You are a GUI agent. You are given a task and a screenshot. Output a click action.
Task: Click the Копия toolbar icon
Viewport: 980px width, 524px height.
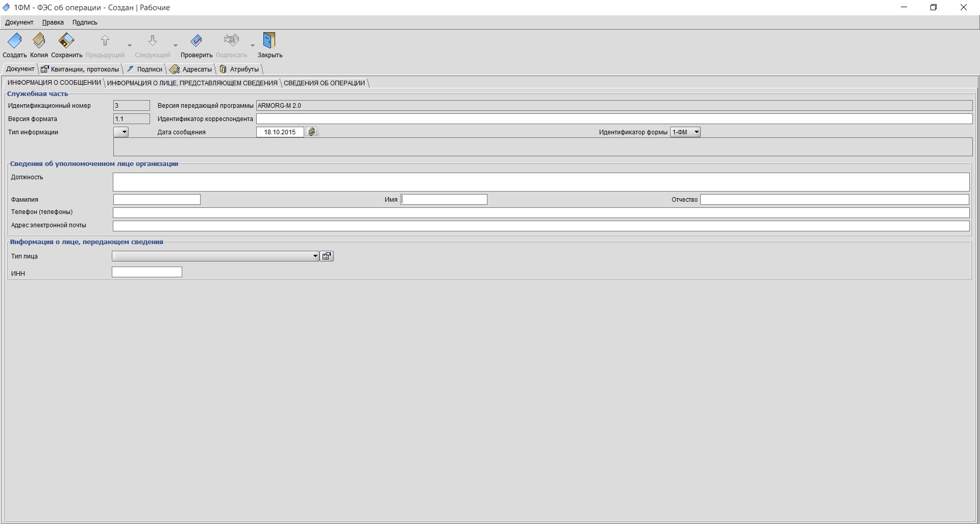(x=39, y=40)
